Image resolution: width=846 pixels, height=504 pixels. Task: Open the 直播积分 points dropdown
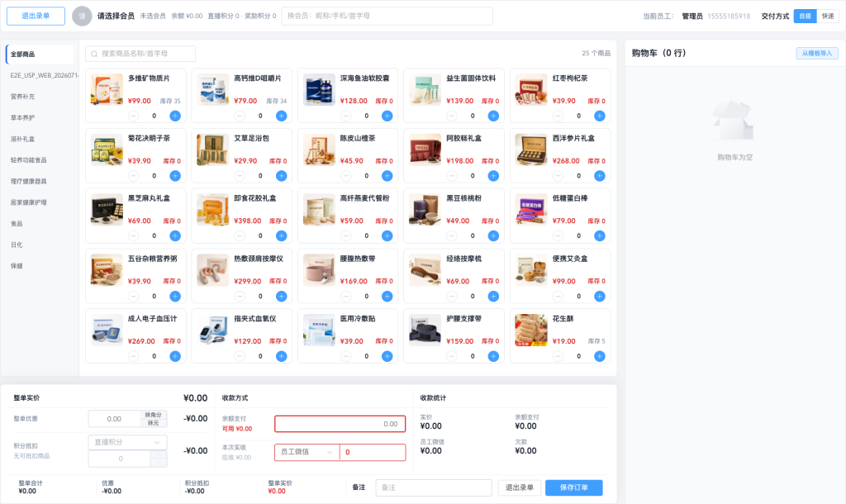pyautogui.click(x=127, y=442)
